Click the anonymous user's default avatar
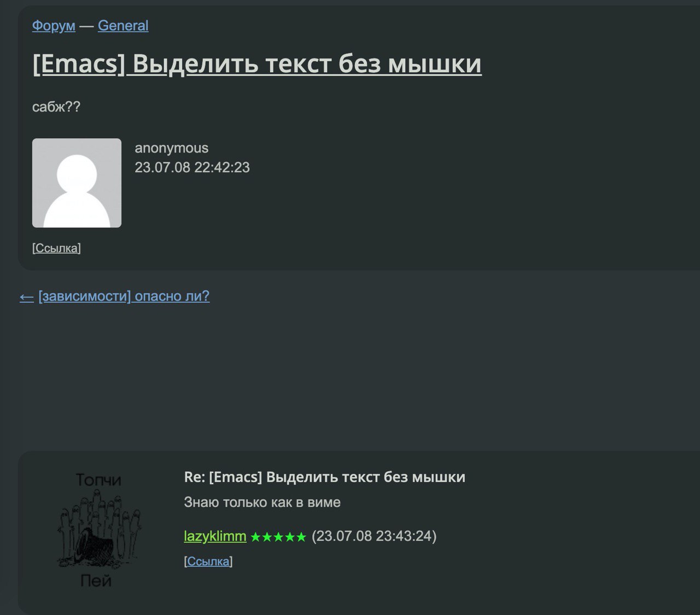This screenshot has width=700, height=615. pyautogui.click(x=77, y=183)
